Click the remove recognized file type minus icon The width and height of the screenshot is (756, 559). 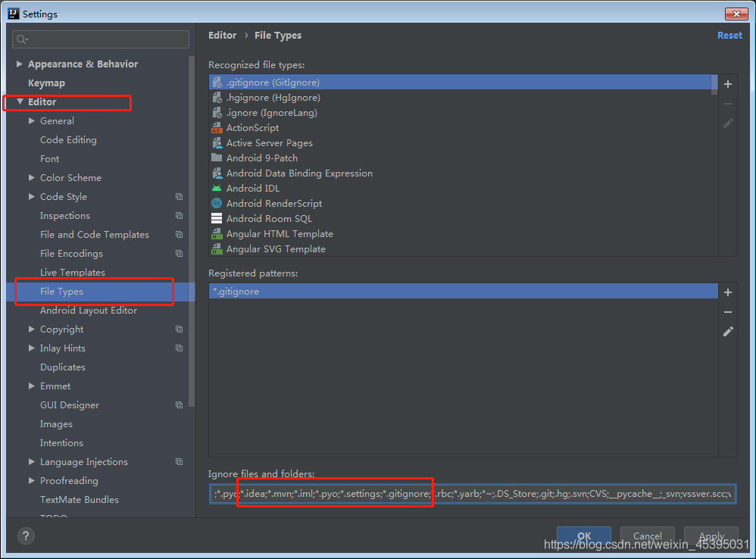tap(727, 104)
